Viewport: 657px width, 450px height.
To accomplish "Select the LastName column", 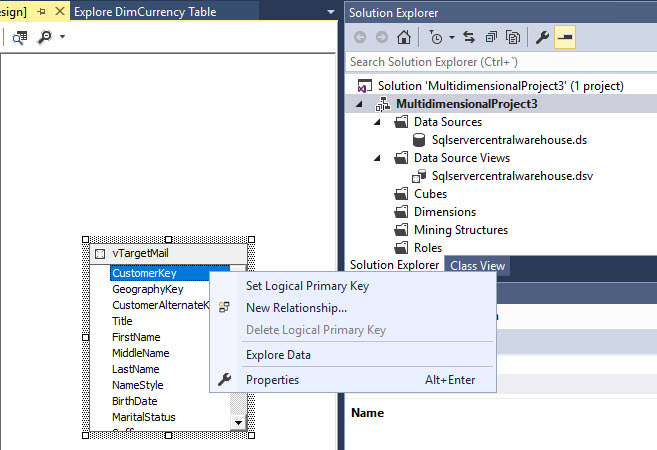I will point(135,369).
